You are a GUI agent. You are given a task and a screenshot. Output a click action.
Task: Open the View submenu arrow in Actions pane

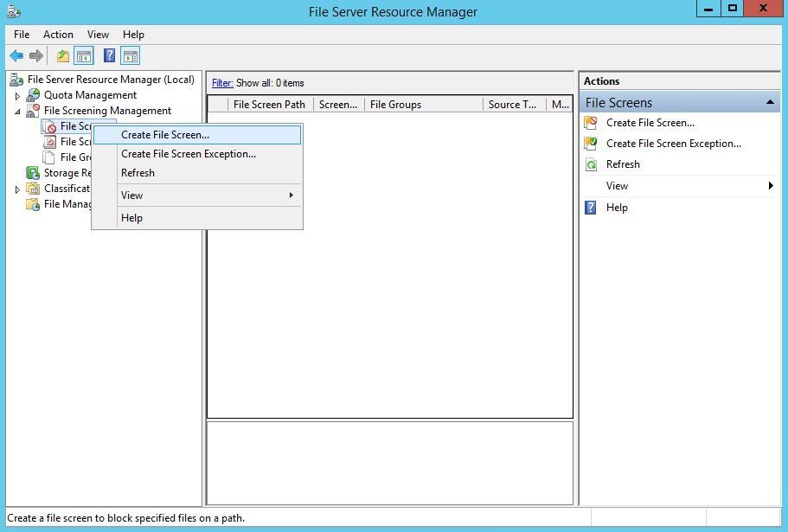pyautogui.click(x=771, y=186)
